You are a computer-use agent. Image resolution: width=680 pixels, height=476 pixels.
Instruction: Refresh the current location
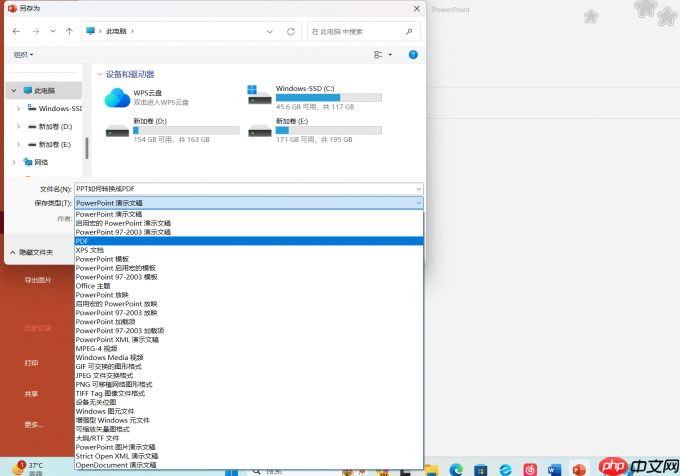291,31
